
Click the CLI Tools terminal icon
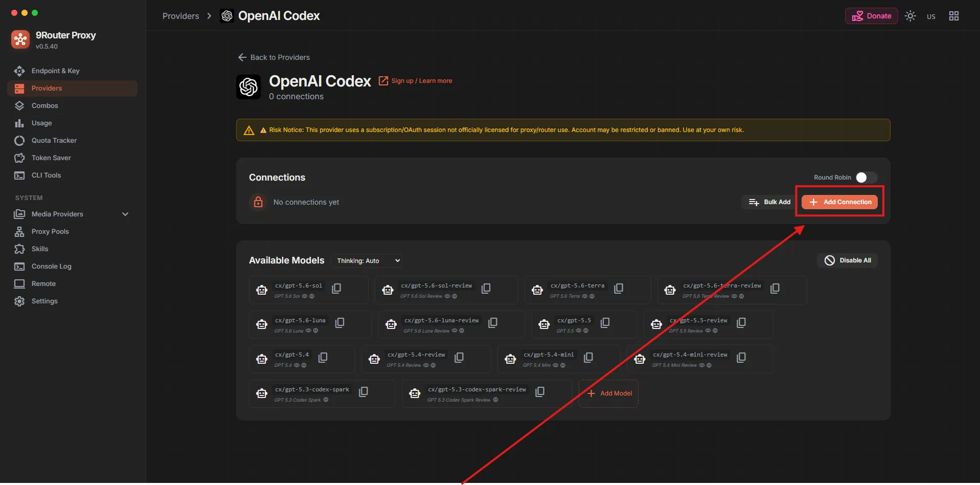coord(19,175)
